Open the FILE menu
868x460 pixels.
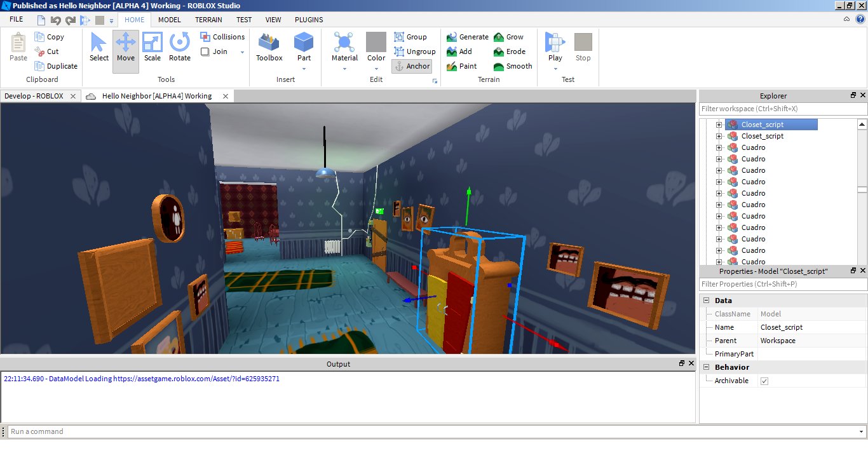[x=17, y=20]
